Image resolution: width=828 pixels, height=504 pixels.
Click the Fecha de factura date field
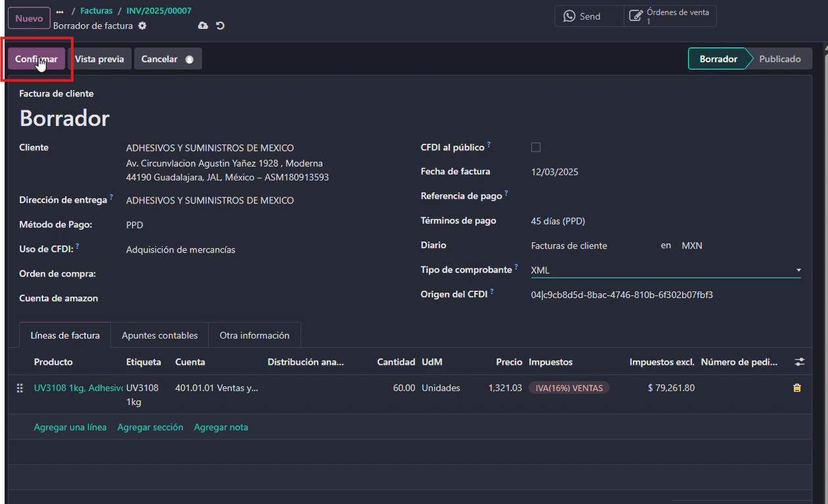point(555,172)
